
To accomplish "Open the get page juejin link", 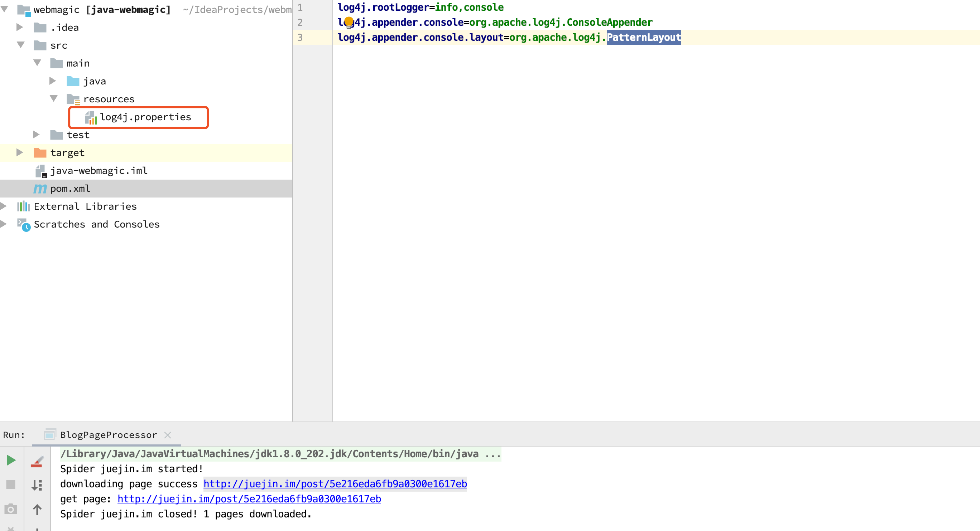I will [249, 499].
